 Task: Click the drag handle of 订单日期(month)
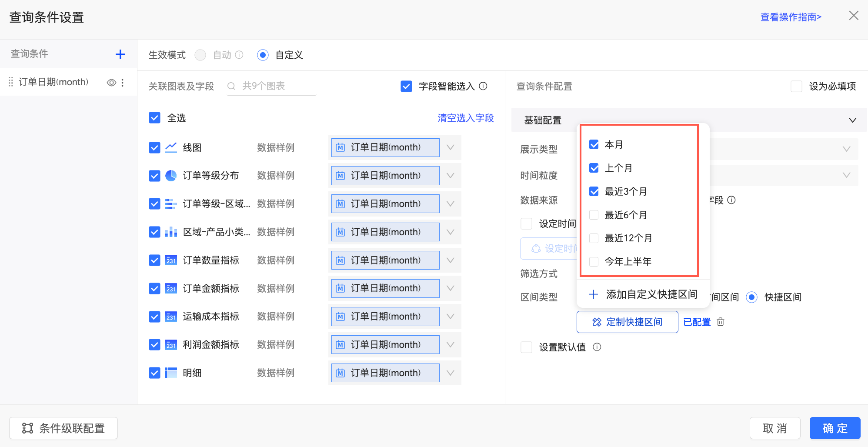point(11,82)
